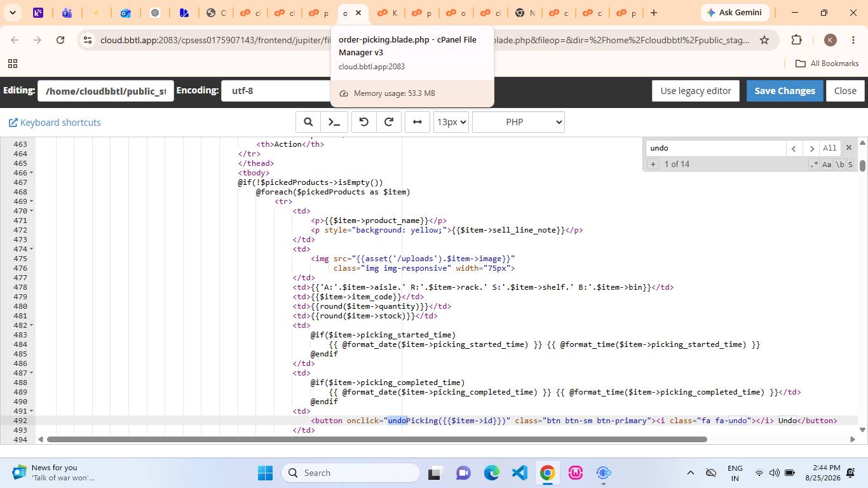Open a new browser tab
This screenshot has width=868, height=488.
click(x=654, y=13)
